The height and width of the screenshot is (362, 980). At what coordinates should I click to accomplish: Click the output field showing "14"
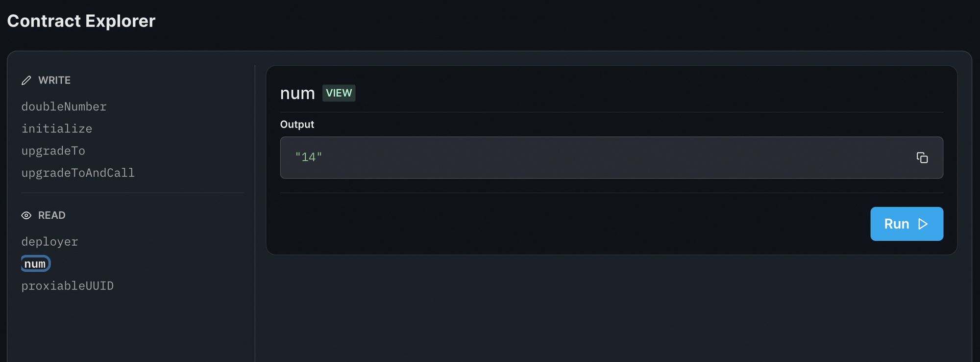coord(611,157)
